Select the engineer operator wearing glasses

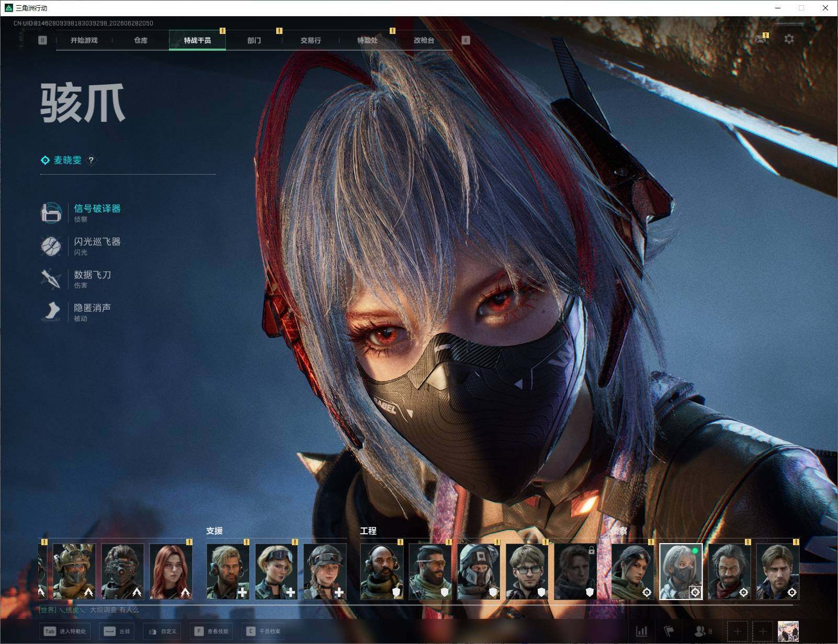click(x=527, y=571)
